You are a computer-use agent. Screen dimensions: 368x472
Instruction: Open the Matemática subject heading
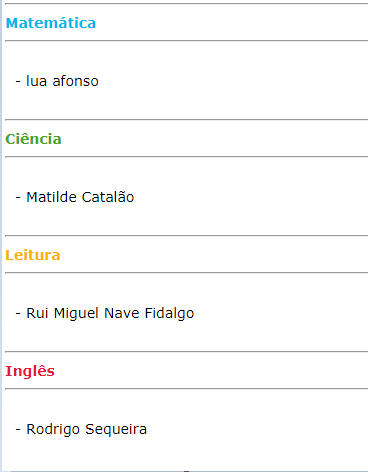[x=51, y=23]
